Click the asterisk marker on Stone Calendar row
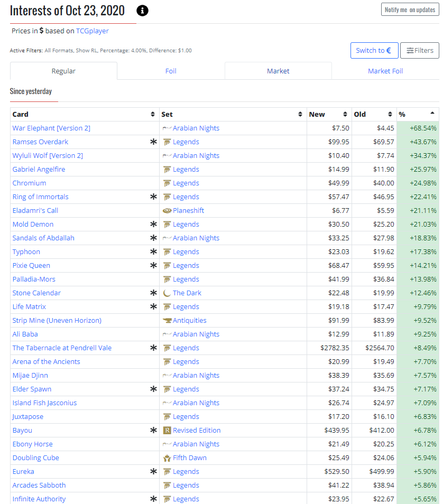 (153, 293)
